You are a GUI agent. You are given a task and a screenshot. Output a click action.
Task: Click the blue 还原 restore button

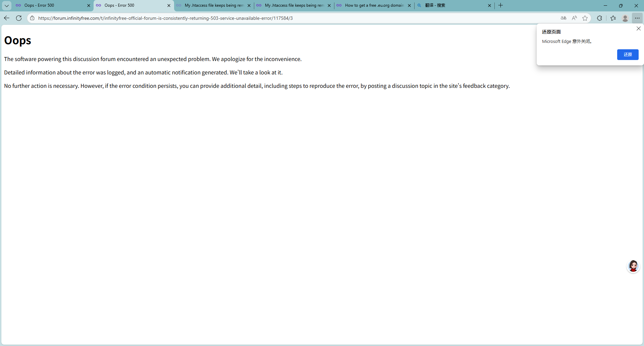(x=628, y=55)
